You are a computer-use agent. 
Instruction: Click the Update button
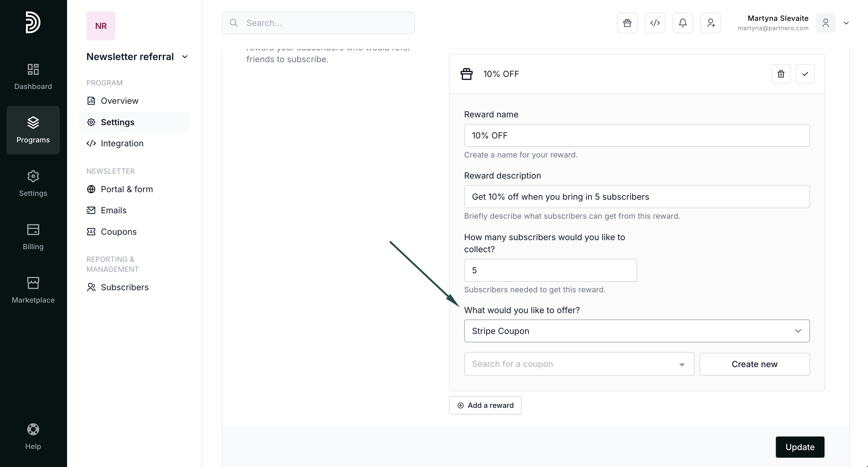point(800,447)
